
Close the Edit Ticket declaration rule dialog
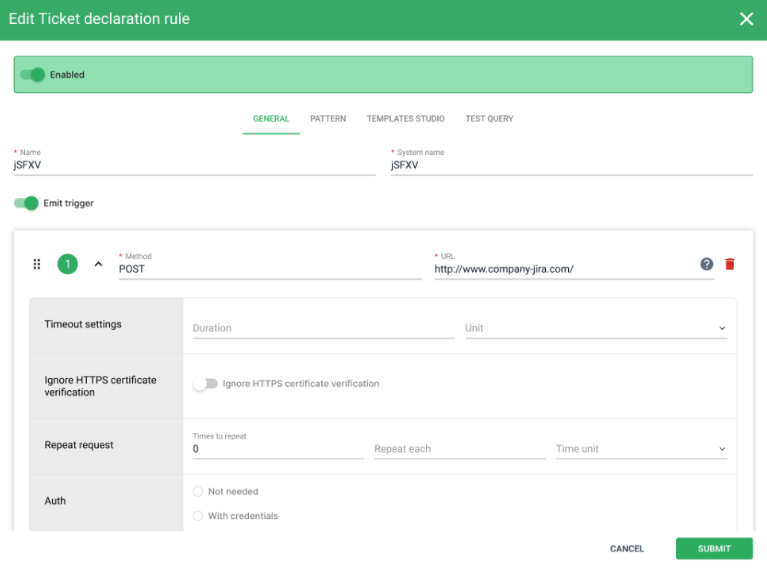tap(746, 19)
